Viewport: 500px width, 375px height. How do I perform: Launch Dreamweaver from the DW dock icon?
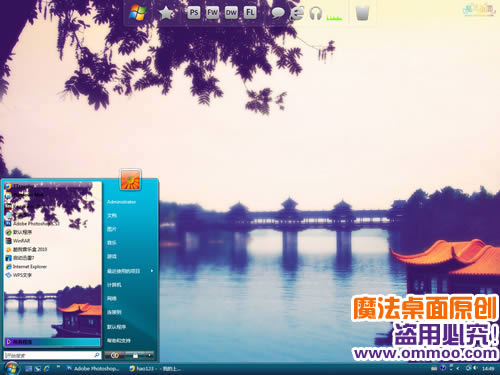coord(231,13)
